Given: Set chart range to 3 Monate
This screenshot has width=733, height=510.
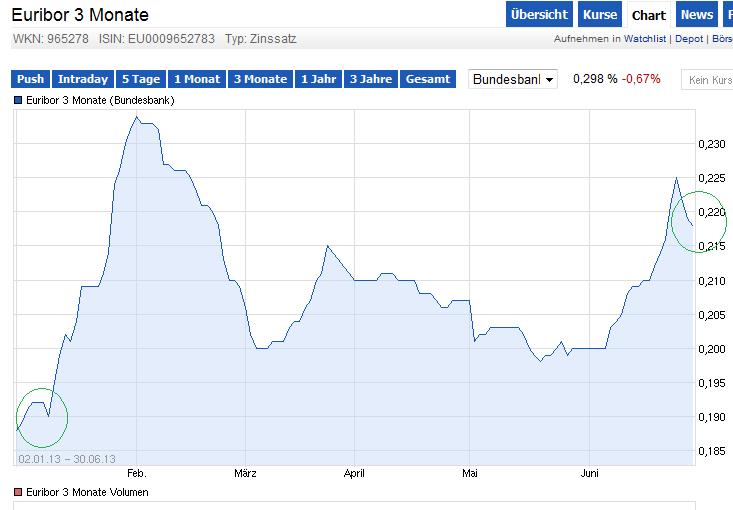Looking at the screenshot, I should click(x=260, y=79).
